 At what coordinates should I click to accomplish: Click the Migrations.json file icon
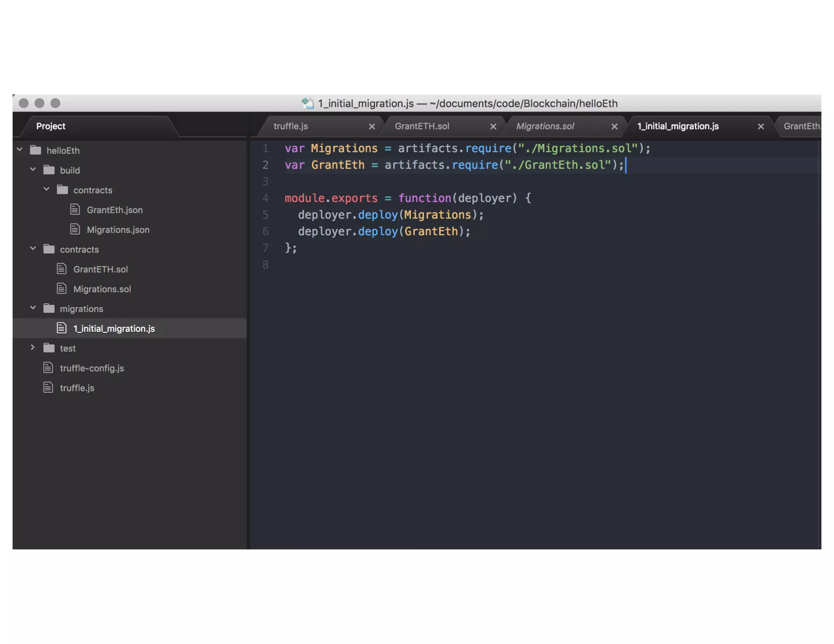coord(75,229)
